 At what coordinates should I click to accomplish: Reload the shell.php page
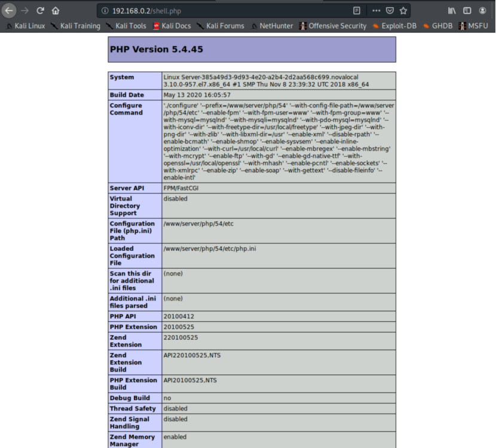tap(40, 10)
